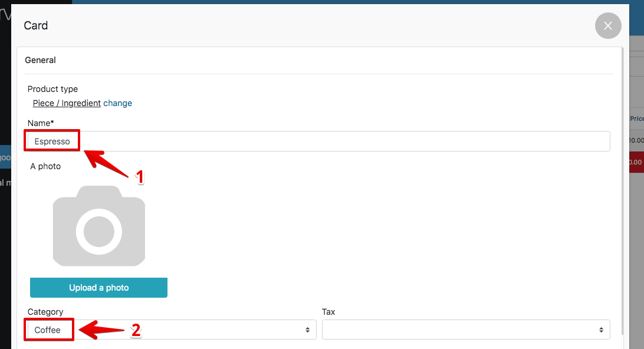The image size is (644, 349).
Task: Click the red price cell behind the dialog
Action: click(635, 162)
